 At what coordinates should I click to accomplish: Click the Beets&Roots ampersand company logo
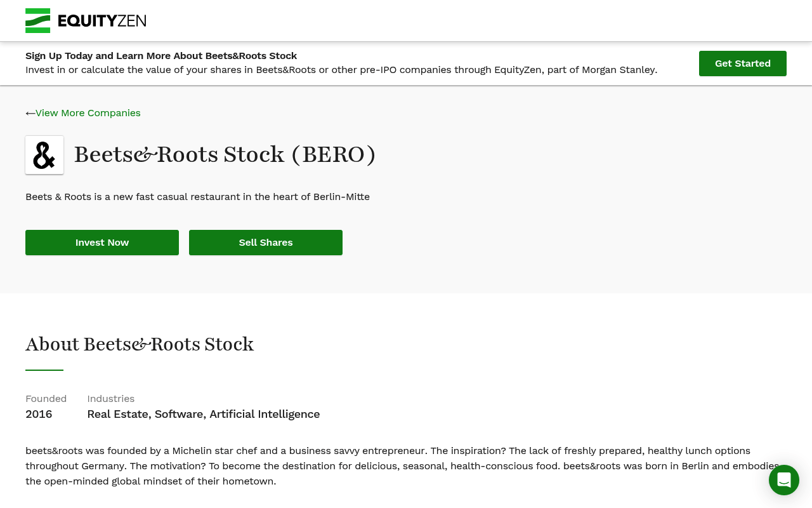(x=44, y=155)
